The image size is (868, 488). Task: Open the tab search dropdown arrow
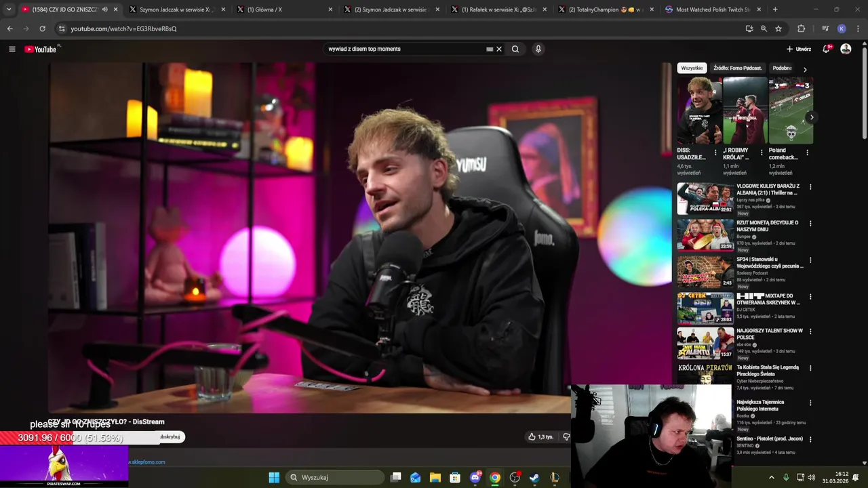click(9, 9)
